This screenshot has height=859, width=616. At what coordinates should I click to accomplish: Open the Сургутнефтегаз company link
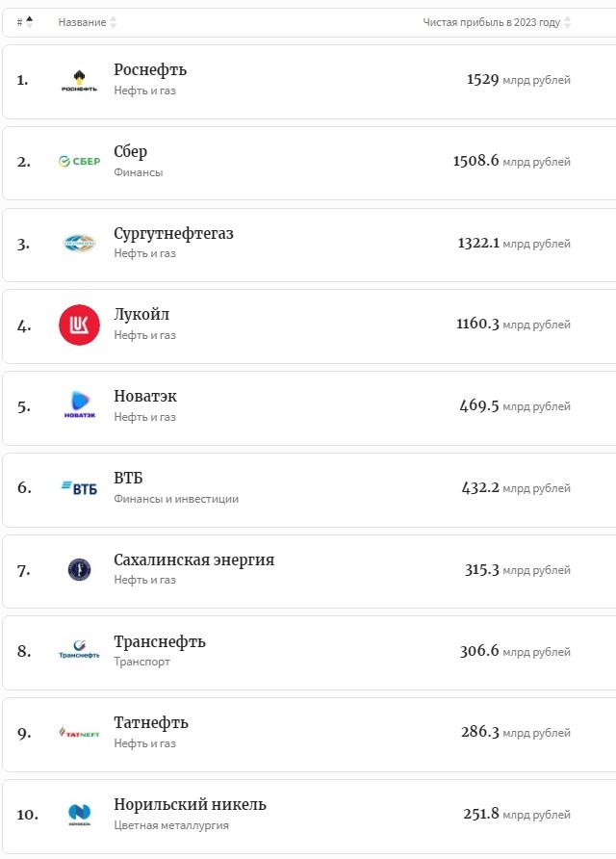point(173,233)
